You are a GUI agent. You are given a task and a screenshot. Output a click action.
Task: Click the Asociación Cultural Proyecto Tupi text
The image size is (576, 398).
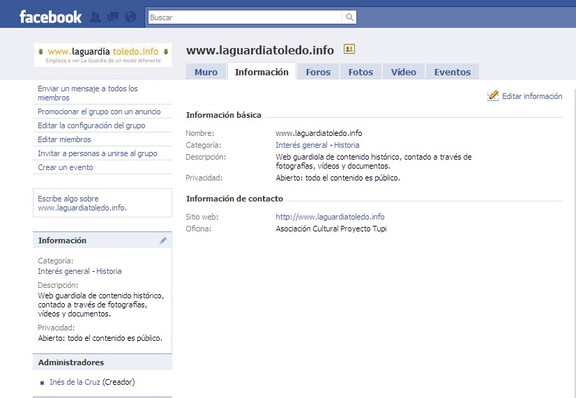[331, 229]
